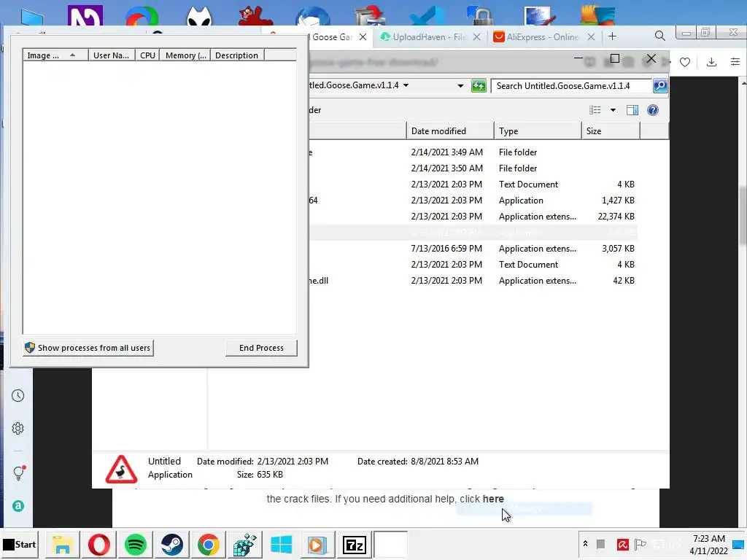Sort Task Manager processes by CPU column
The height and width of the screenshot is (560, 747).
pos(147,55)
